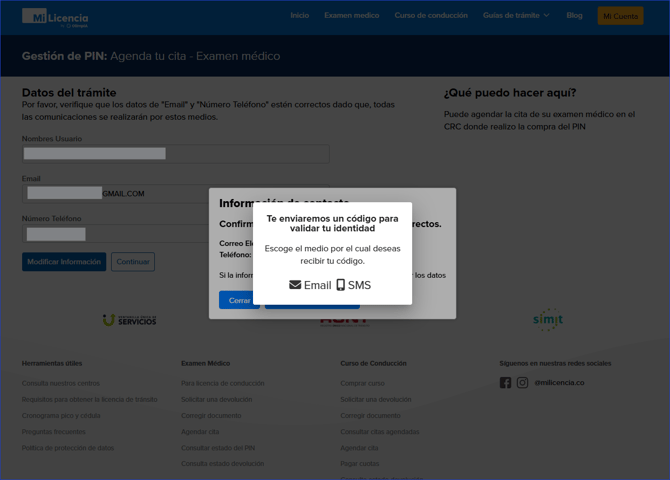Image resolution: width=670 pixels, height=480 pixels.
Task: Choose Email to receive the code
Action: [x=310, y=285]
